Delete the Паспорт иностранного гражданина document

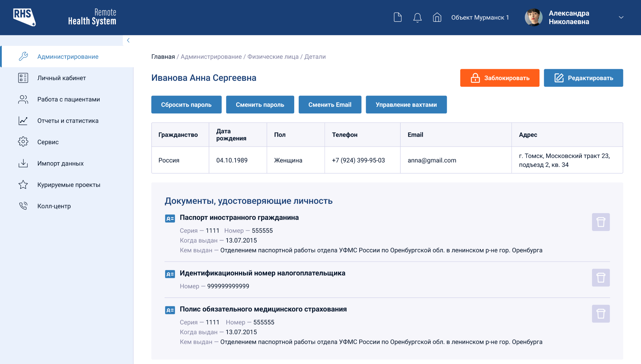(601, 222)
